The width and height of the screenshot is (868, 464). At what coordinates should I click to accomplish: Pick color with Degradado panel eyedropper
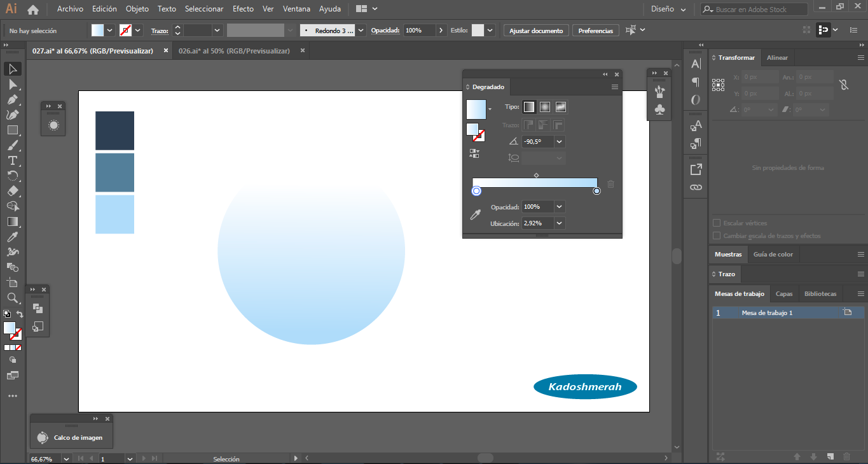pos(474,215)
